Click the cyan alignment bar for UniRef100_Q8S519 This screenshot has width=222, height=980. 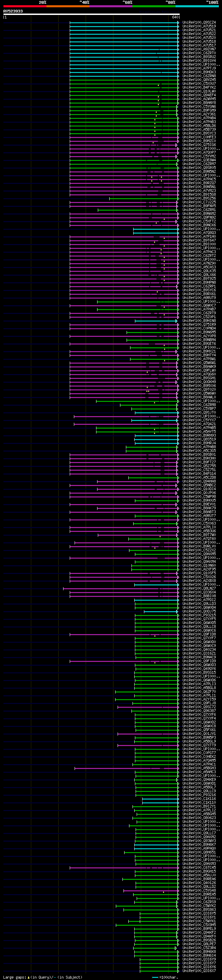[x=157, y=439]
